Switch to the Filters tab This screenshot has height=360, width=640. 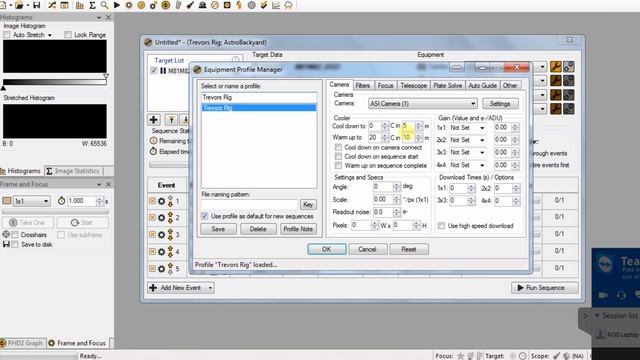click(x=362, y=85)
